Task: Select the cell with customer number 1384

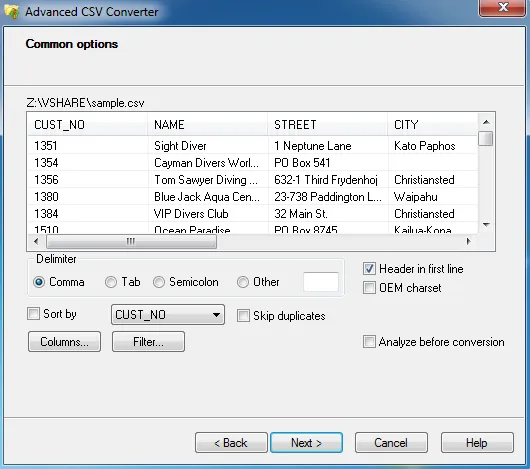Action: pos(87,214)
